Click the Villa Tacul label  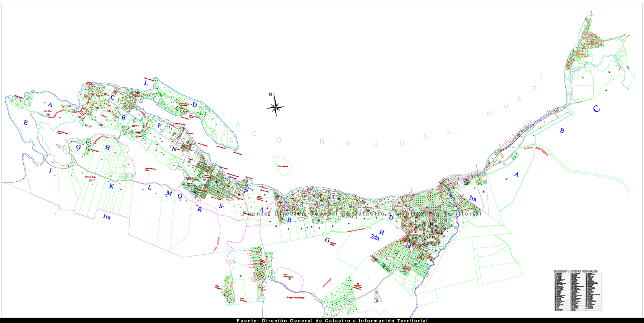(18, 97)
